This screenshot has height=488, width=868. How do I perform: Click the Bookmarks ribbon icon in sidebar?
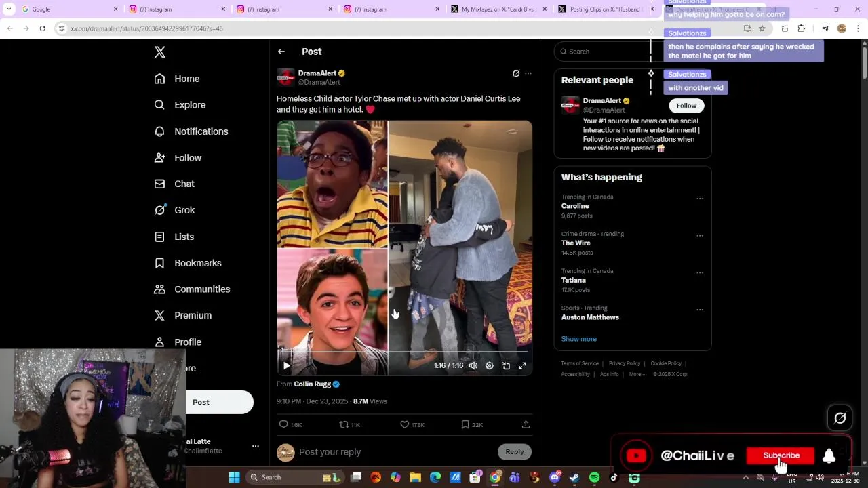pos(159,263)
